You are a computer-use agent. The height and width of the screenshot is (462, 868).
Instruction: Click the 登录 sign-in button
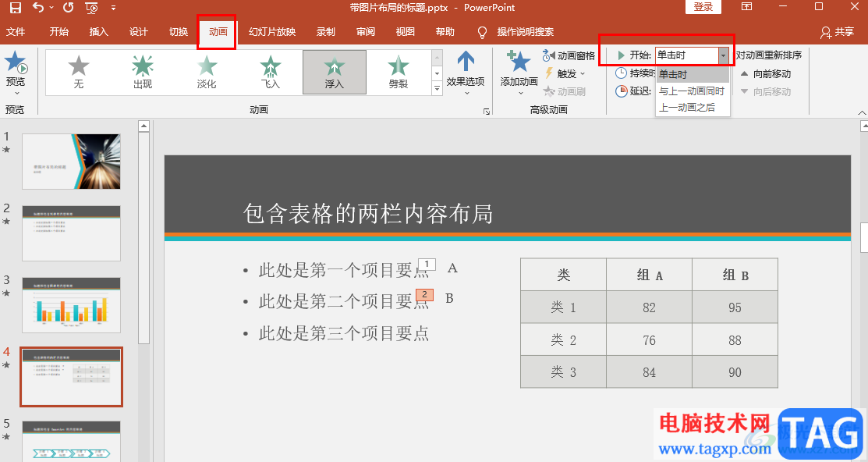[x=703, y=7]
